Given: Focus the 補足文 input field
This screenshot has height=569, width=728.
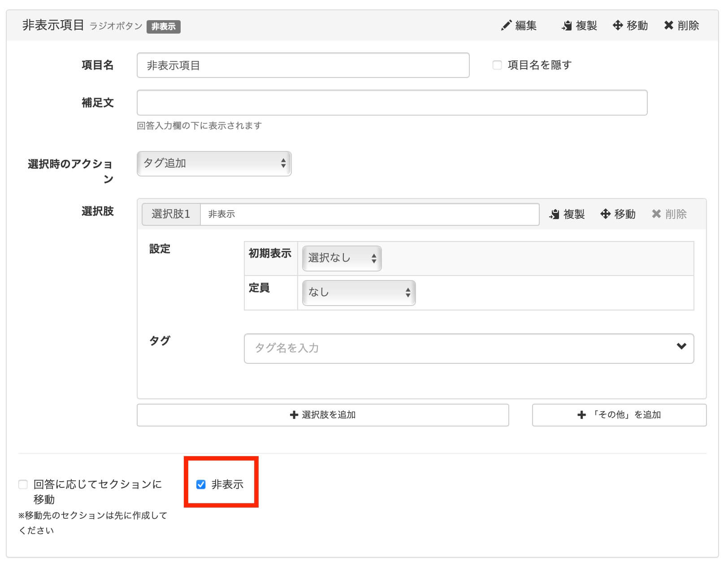Looking at the screenshot, I should [x=392, y=103].
